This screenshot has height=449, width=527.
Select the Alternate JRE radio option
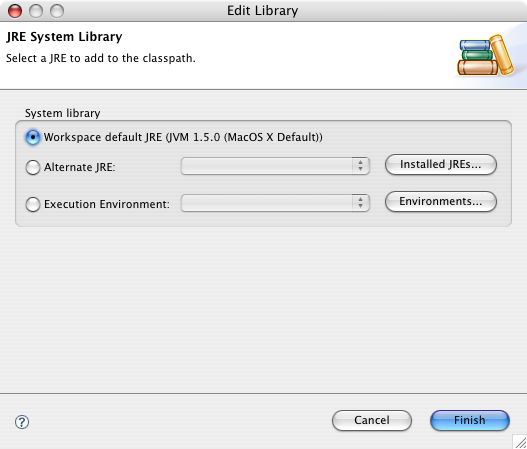click(33, 167)
